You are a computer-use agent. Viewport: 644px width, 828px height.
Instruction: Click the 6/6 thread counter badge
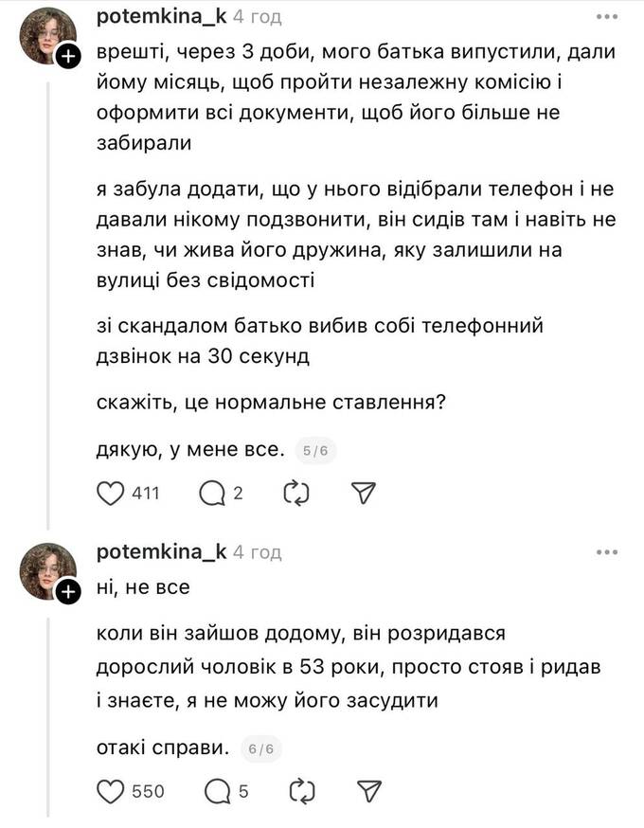(260, 748)
